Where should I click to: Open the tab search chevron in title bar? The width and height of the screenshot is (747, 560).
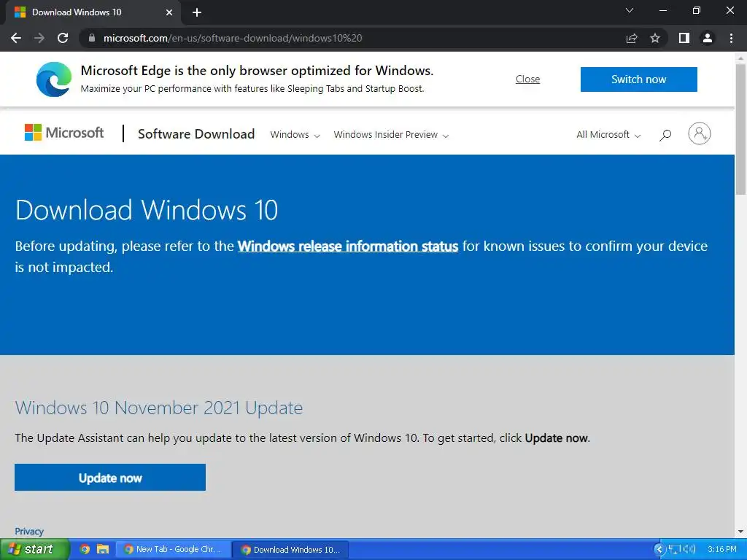(x=630, y=10)
